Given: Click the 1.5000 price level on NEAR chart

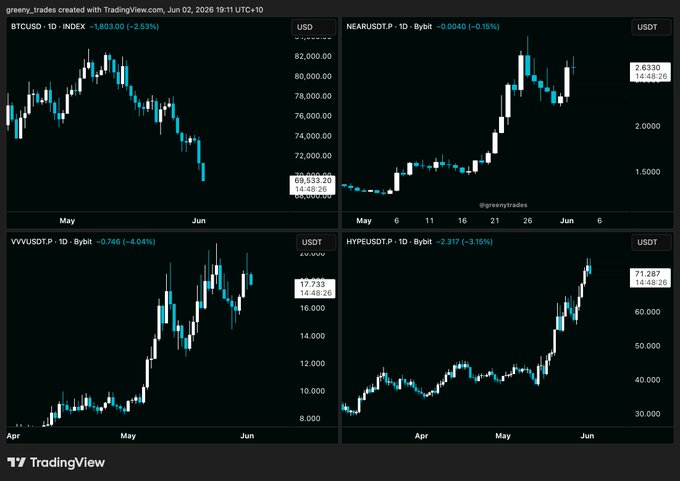Looking at the screenshot, I should [647, 172].
